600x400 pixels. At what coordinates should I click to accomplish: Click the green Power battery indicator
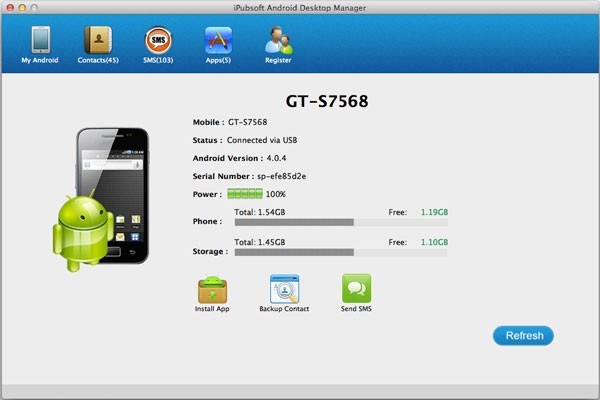[x=245, y=194]
